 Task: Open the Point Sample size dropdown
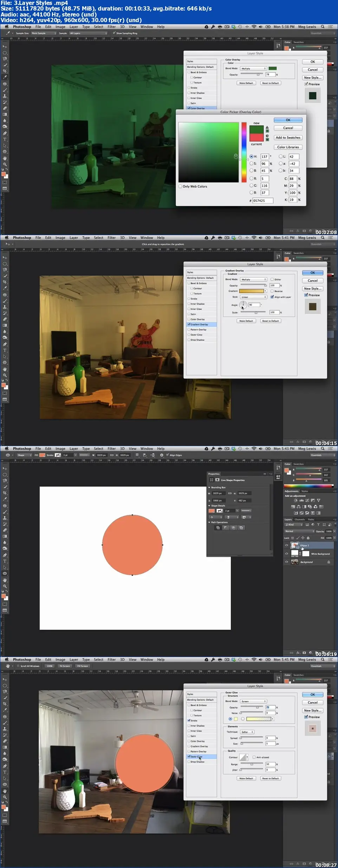click(x=44, y=33)
